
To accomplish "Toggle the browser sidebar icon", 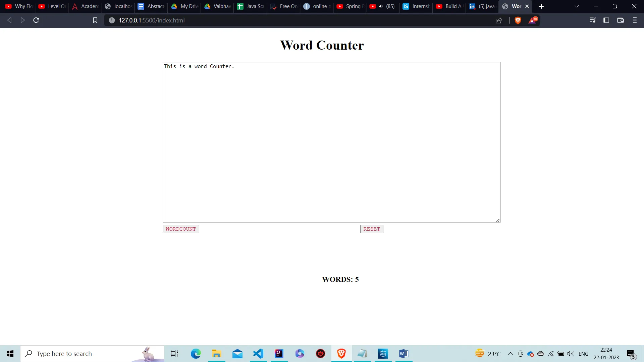I will click(606, 20).
